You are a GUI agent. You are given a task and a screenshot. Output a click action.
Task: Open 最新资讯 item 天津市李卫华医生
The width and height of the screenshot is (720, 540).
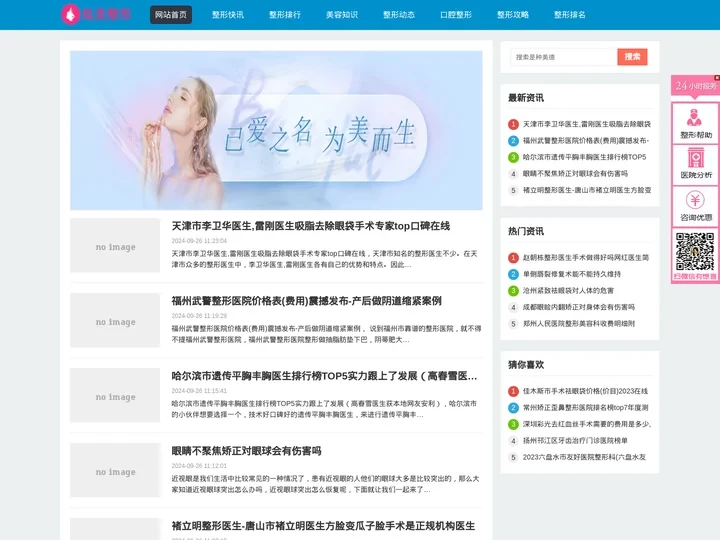[587, 124]
